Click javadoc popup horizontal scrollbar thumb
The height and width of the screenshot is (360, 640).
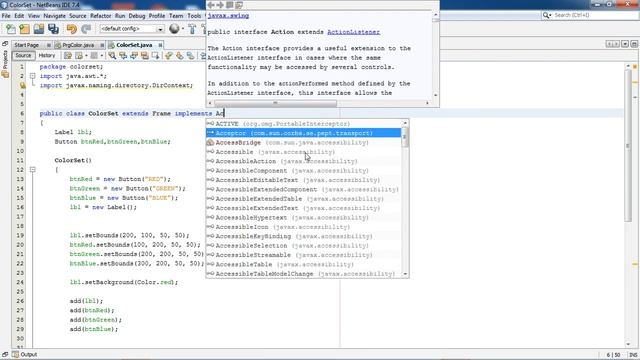pyautogui.click(x=276, y=103)
